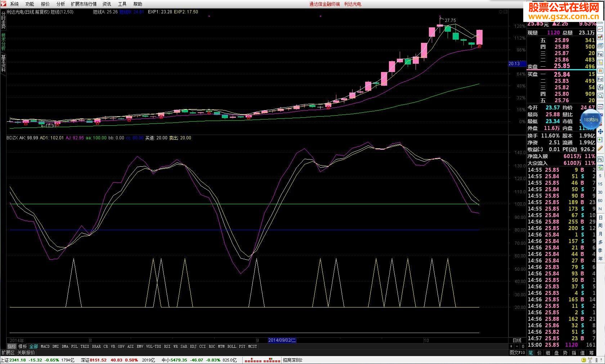Click the magnifier search icon
Viewport: 605px width, 364px height.
600,95
